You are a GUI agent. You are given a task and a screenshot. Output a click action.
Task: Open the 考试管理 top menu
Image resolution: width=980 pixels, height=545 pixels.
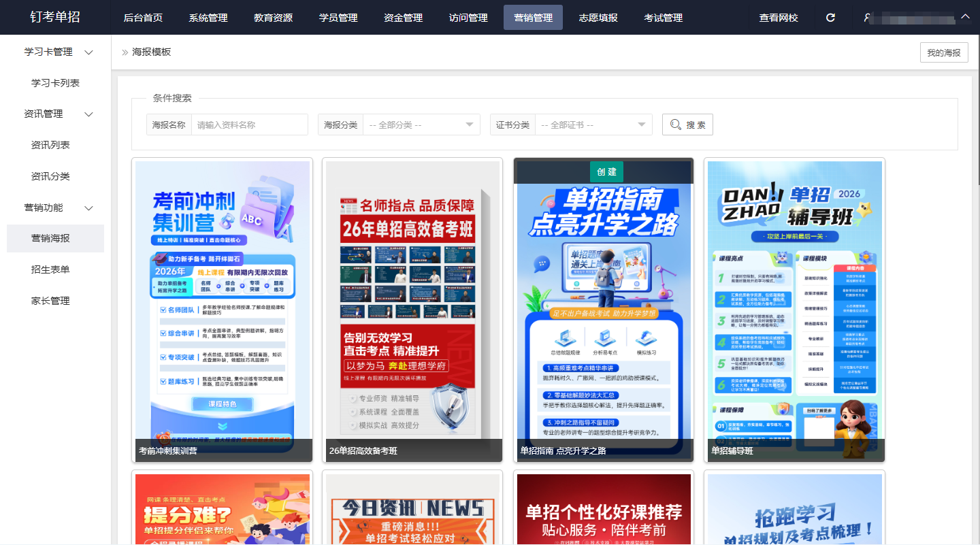tap(663, 18)
